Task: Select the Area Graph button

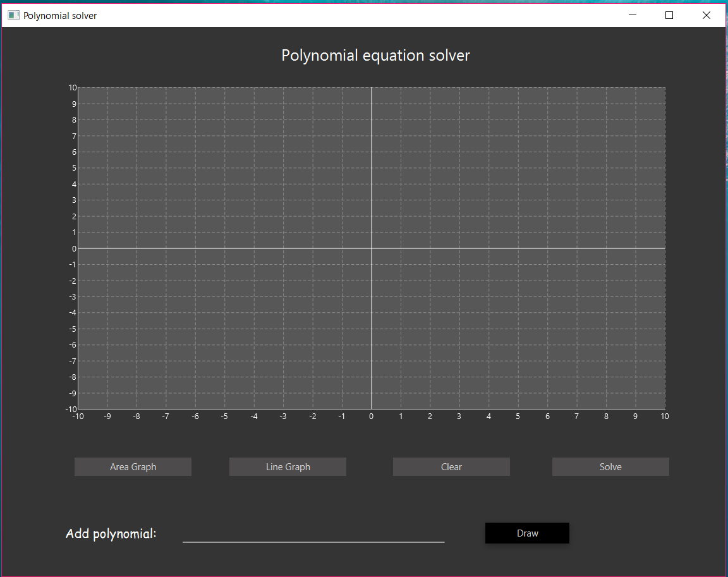Action: pos(133,466)
